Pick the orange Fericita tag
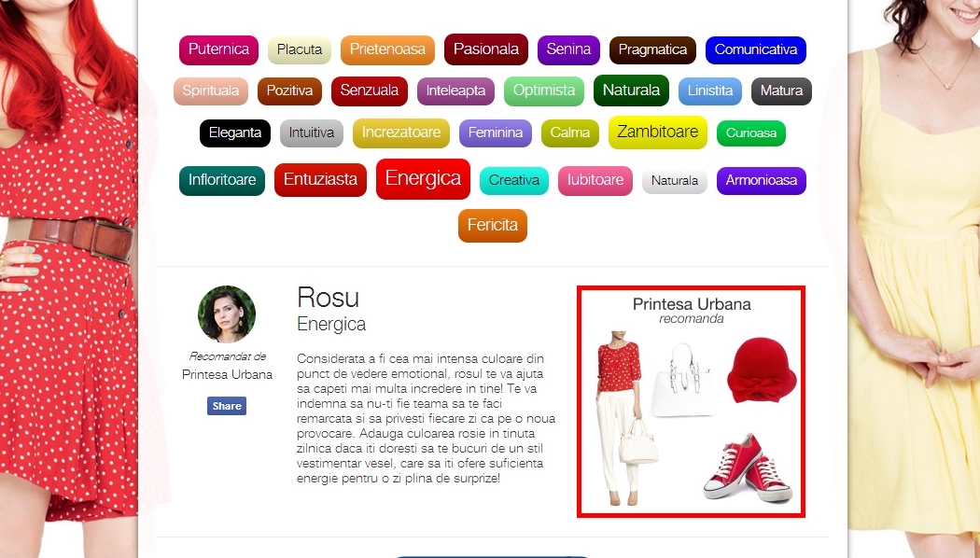980x558 pixels. click(x=493, y=226)
